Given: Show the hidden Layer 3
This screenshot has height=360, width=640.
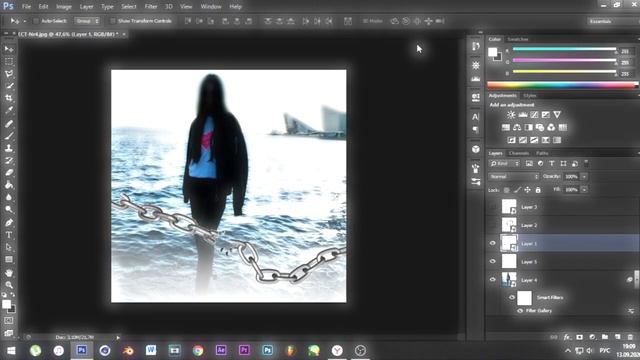Looking at the screenshot, I should (x=493, y=207).
